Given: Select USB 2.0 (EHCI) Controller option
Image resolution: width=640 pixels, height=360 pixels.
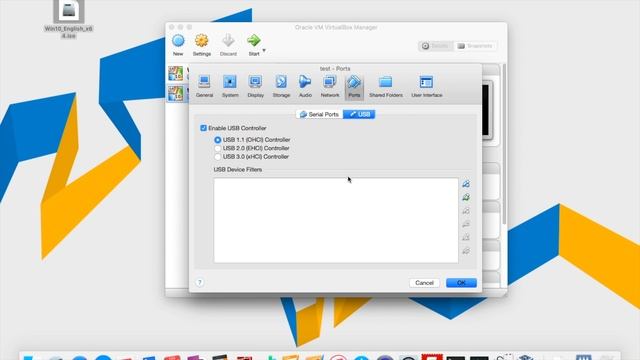Looking at the screenshot, I should pyautogui.click(x=218, y=148).
